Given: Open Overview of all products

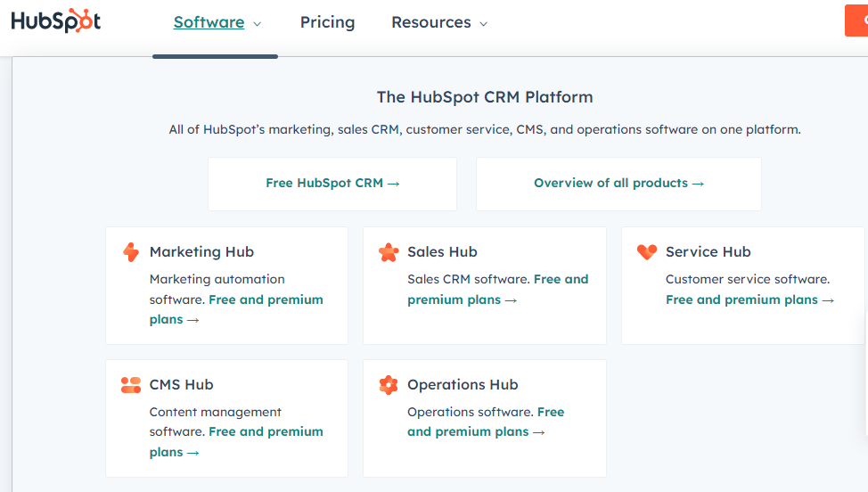Looking at the screenshot, I should [618, 184].
